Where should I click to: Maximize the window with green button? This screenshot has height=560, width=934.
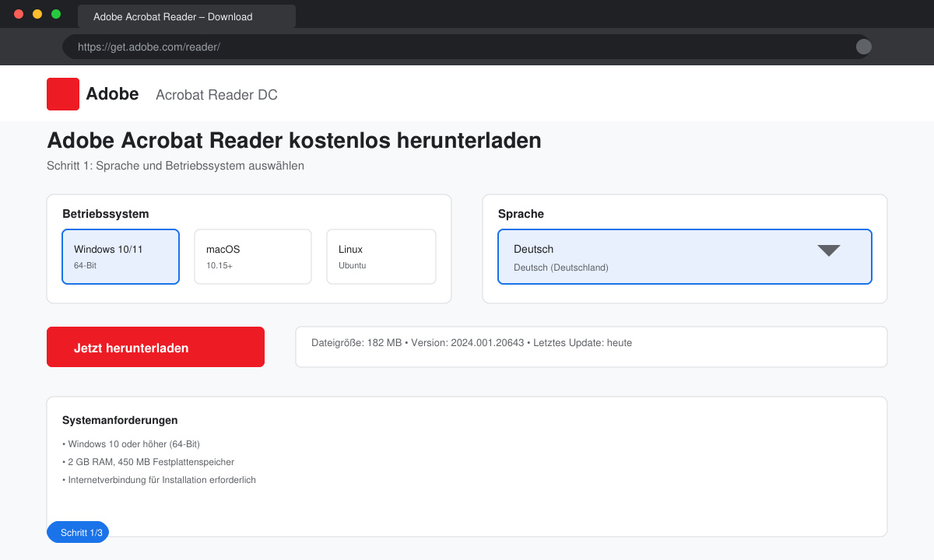click(x=56, y=14)
